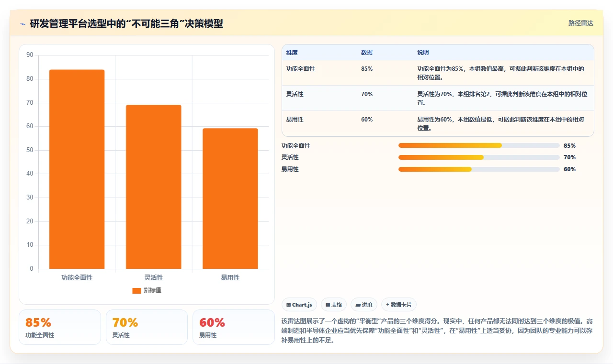Select the 60% data card
Image resolution: width=613 pixels, height=364 pixels.
(x=234, y=327)
